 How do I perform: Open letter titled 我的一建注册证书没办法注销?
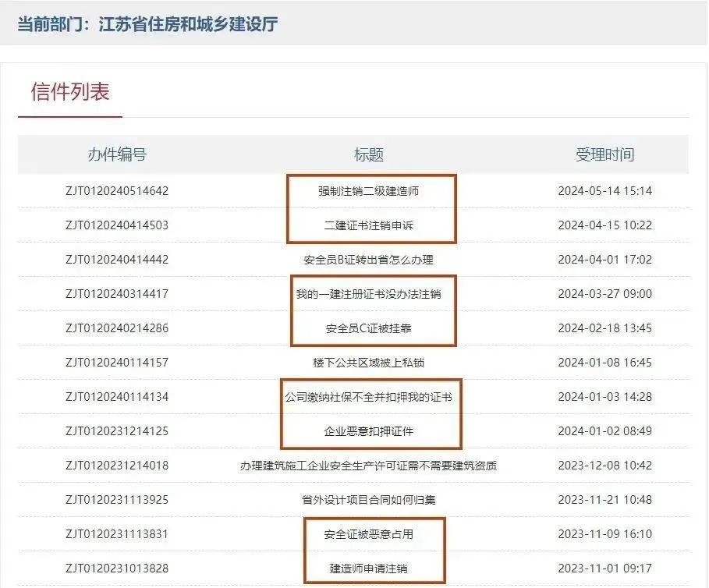coord(368,294)
